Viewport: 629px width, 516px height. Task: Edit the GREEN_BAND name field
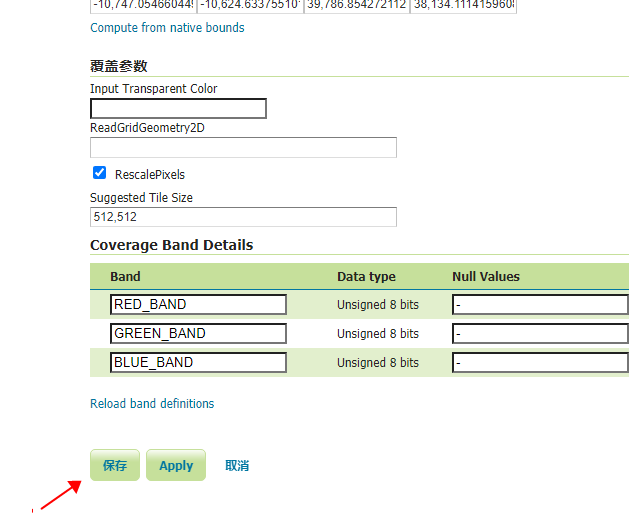tap(198, 333)
